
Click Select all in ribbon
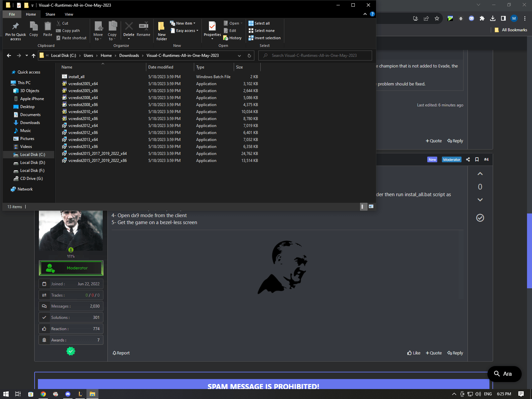click(x=259, y=23)
